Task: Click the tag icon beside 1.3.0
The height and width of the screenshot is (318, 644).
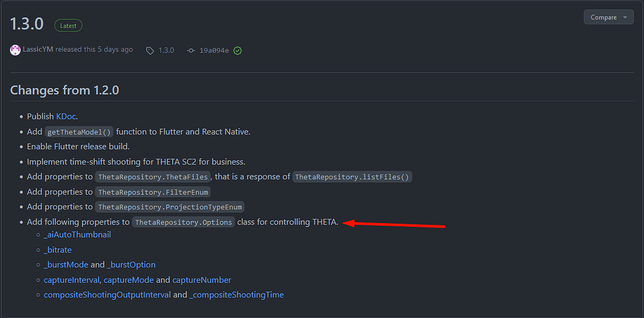Action: 150,50
